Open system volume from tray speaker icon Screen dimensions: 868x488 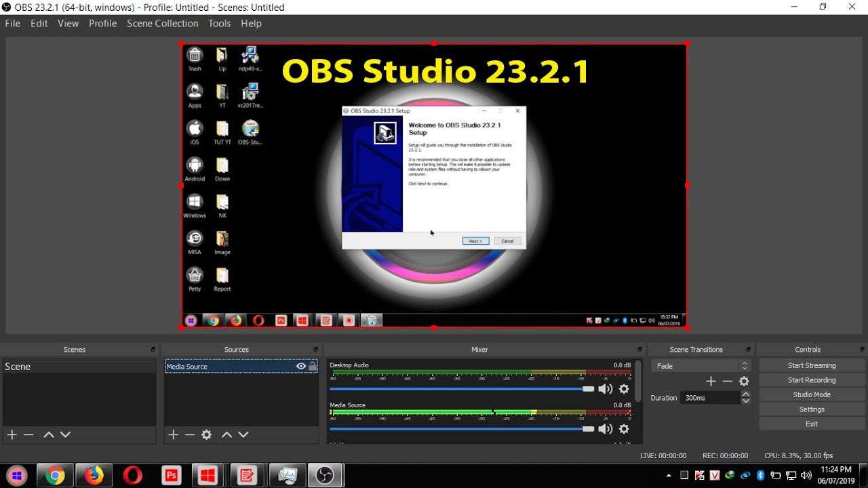(x=806, y=476)
